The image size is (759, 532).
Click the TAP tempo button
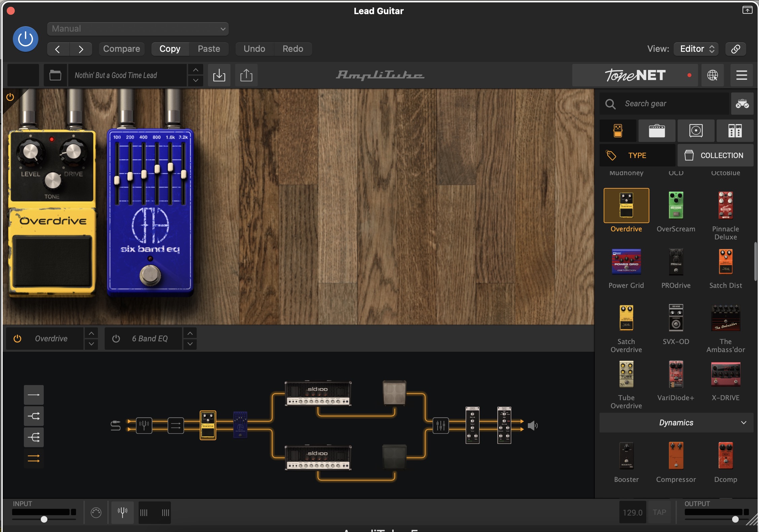click(x=659, y=512)
